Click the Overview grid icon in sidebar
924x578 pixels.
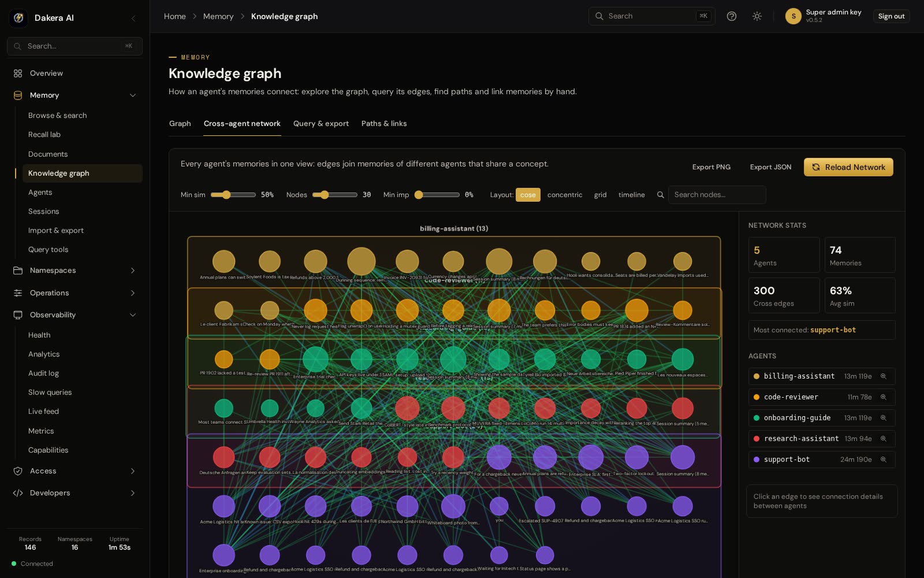18,73
